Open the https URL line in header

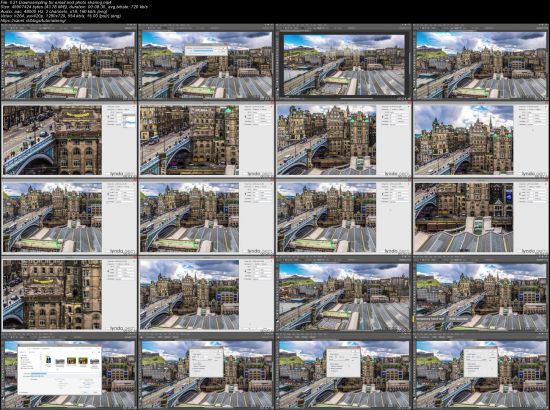tap(33, 21)
